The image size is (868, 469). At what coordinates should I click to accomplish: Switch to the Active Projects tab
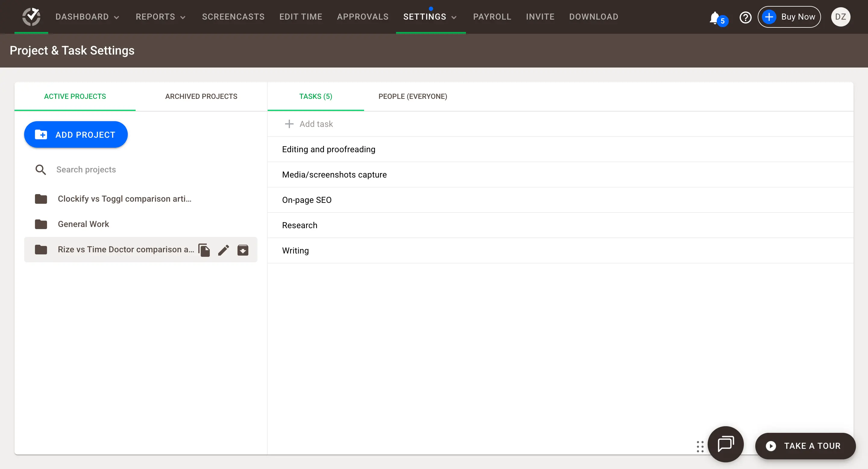point(75,96)
